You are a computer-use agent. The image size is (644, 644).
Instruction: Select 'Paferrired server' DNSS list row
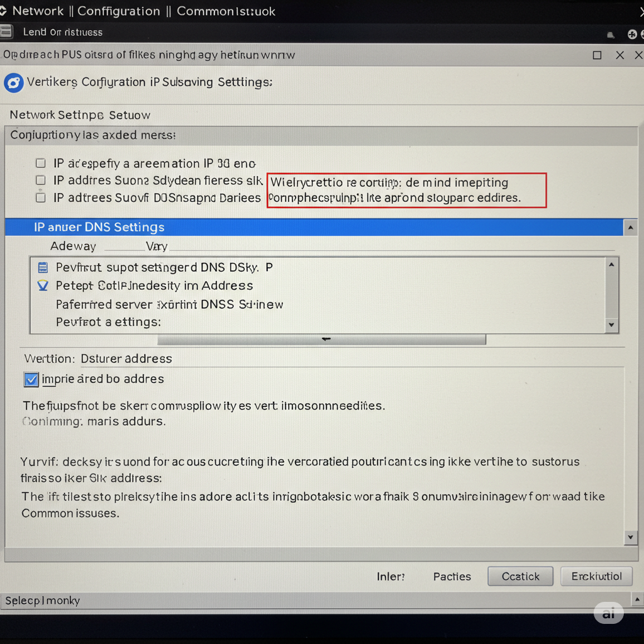click(x=318, y=304)
